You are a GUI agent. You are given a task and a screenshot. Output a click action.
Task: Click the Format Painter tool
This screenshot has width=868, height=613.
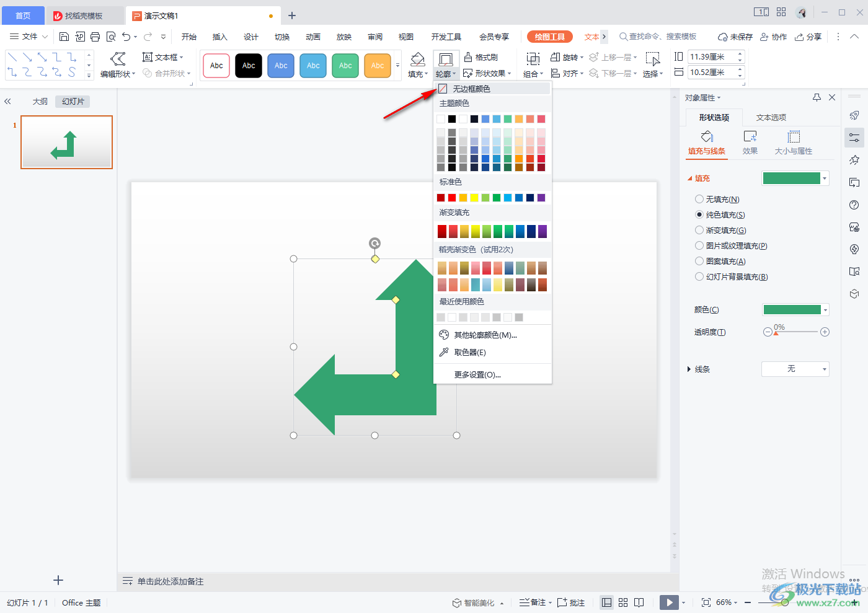click(481, 57)
